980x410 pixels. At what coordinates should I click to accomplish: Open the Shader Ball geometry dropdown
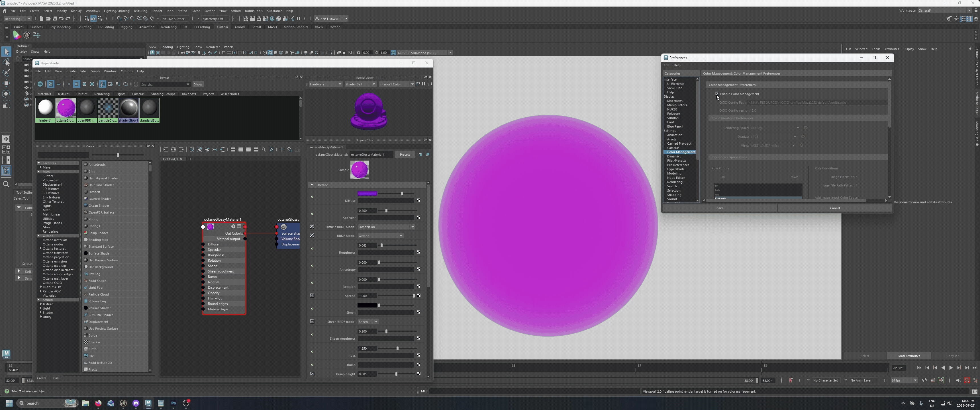tap(360, 84)
